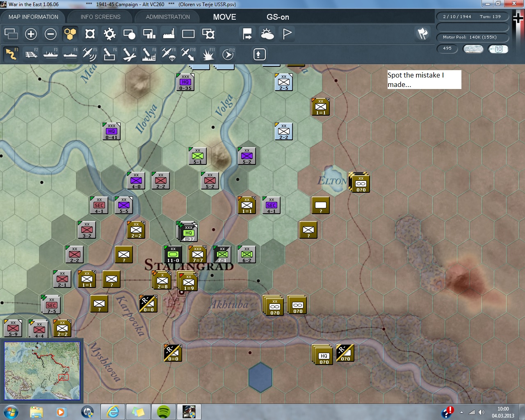This screenshot has width=525, height=420.
Task: Click the plain rectangle toolbar icon
Action: coord(188,34)
